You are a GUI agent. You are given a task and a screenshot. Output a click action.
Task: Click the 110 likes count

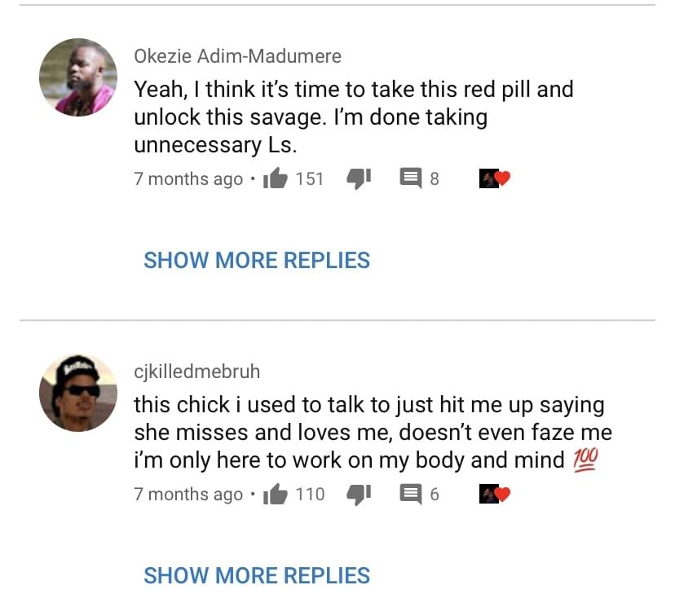click(310, 495)
